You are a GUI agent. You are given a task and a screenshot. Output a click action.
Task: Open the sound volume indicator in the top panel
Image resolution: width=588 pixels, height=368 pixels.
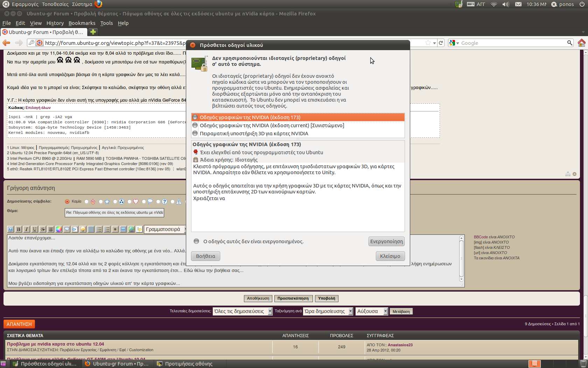[x=506, y=4]
